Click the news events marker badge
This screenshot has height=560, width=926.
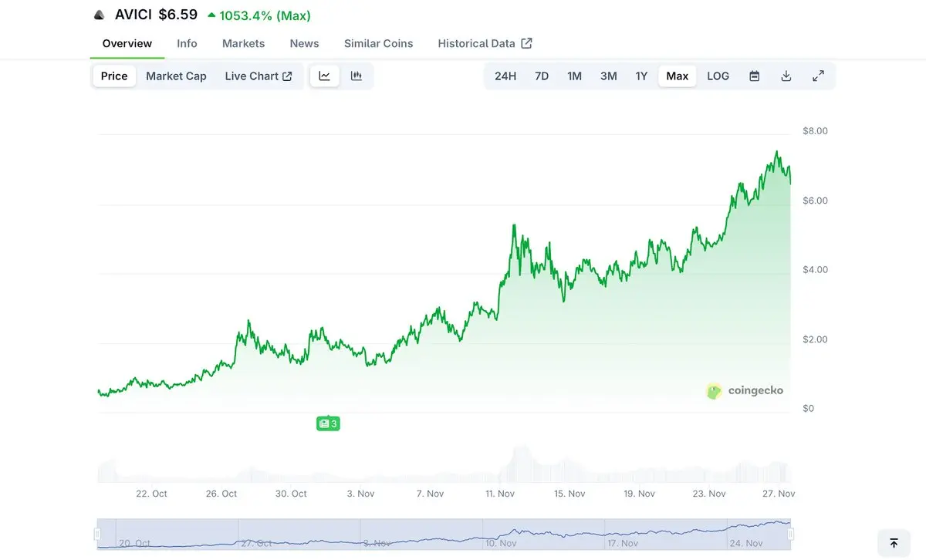coord(328,423)
